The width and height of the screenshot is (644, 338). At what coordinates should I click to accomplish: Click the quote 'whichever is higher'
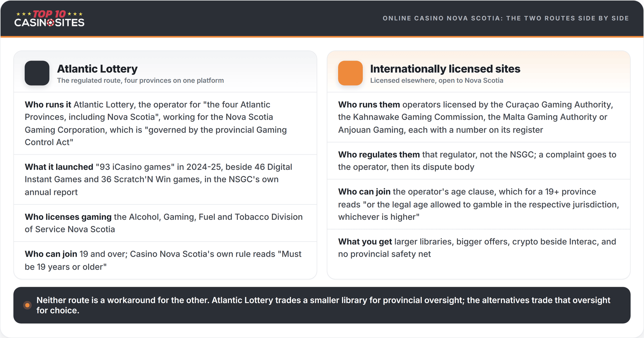[x=379, y=217]
